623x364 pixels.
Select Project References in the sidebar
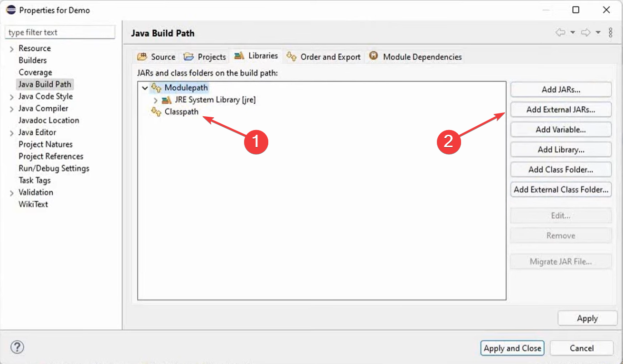[x=51, y=156]
